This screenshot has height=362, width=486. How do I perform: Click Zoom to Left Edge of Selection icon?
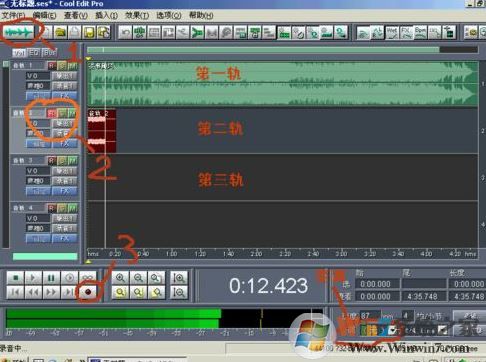tap(138, 292)
